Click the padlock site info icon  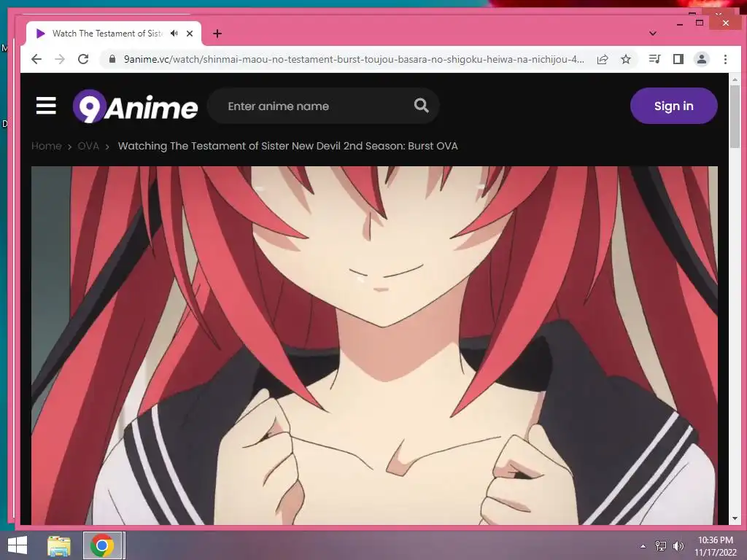pyautogui.click(x=112, y=59)
